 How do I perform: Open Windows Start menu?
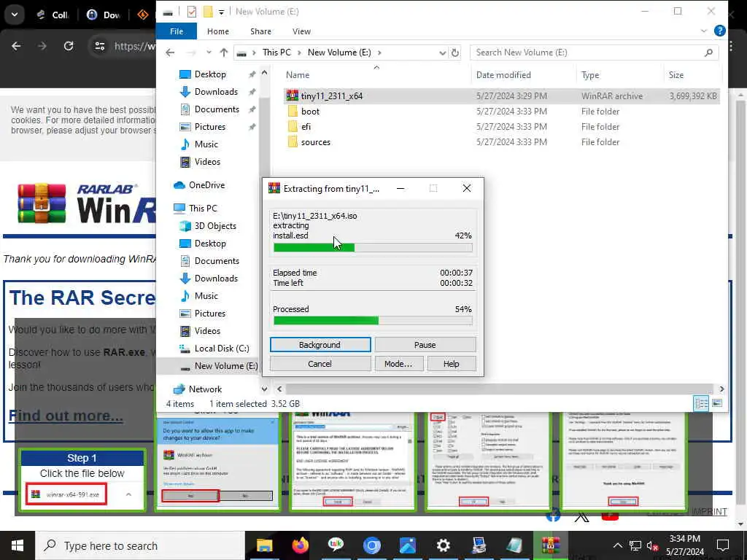(x=18, y=545)
